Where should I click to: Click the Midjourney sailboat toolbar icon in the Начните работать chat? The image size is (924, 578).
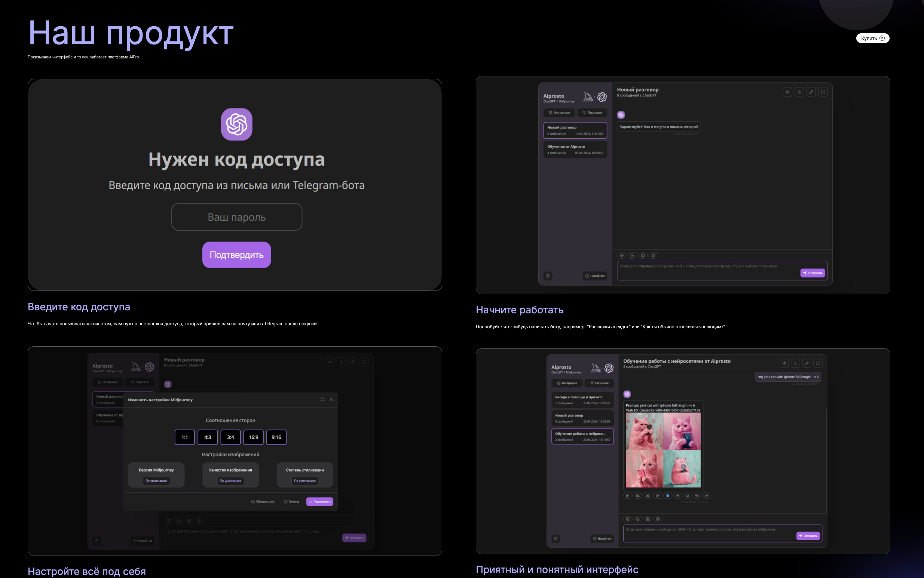pyautogui.click(x=799, y=92)
